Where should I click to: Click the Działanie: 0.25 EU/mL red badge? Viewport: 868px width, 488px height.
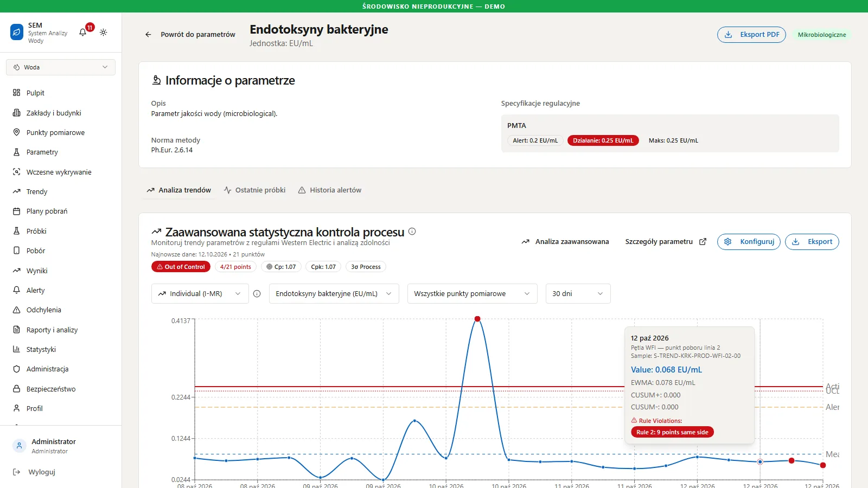[603, 140]
